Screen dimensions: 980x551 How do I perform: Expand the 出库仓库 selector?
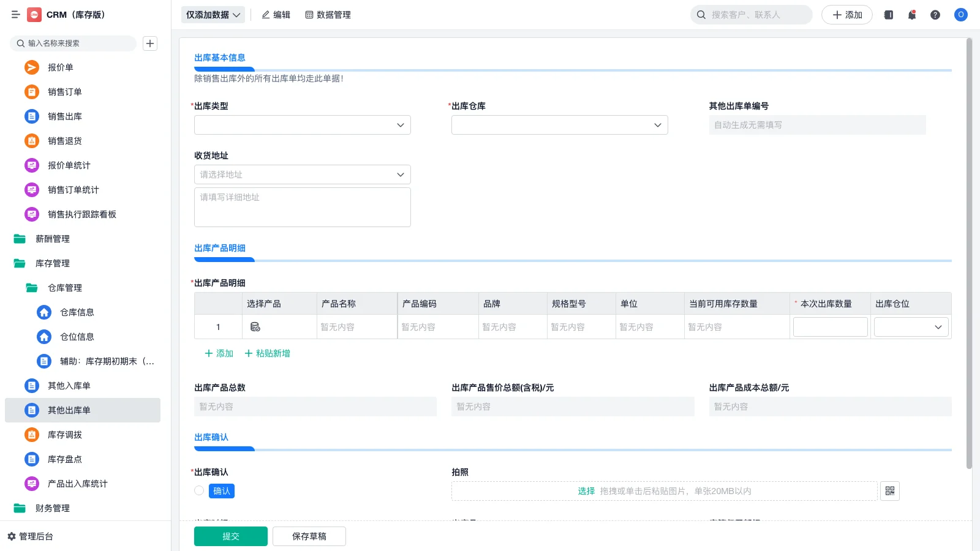click(x=559, y=125)
